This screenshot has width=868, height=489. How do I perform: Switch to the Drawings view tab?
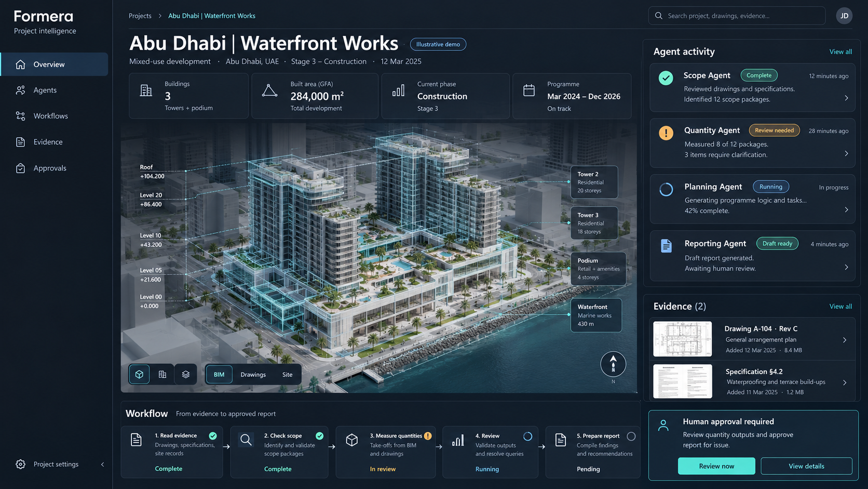253,374
